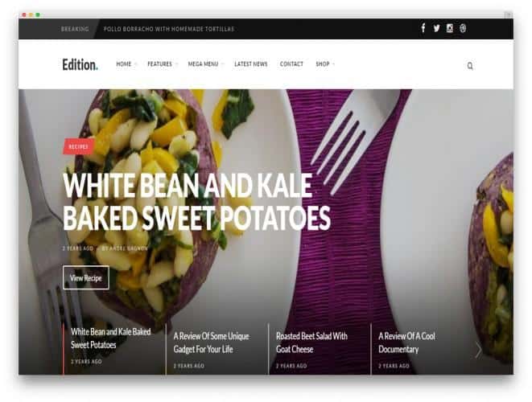The width and height of the screenshot is (532, 402).
Task: Expand the Shop dropdown menu
Action: point(324,64)
